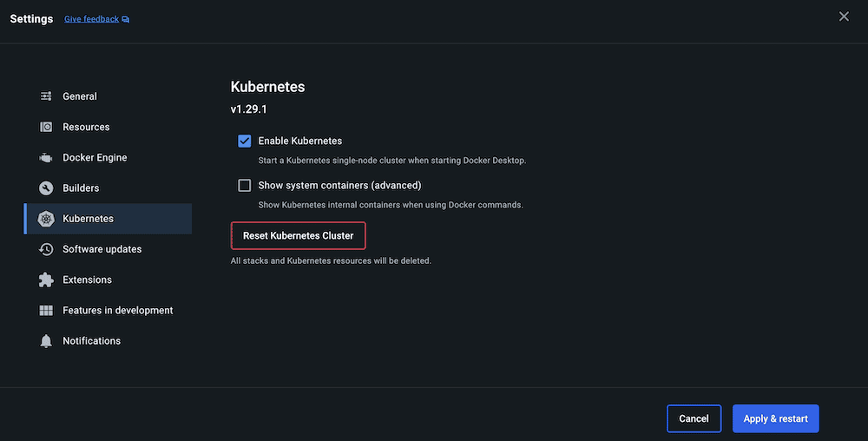
Task: Click the Resources sidebar icon
Action: coord(46,127)
